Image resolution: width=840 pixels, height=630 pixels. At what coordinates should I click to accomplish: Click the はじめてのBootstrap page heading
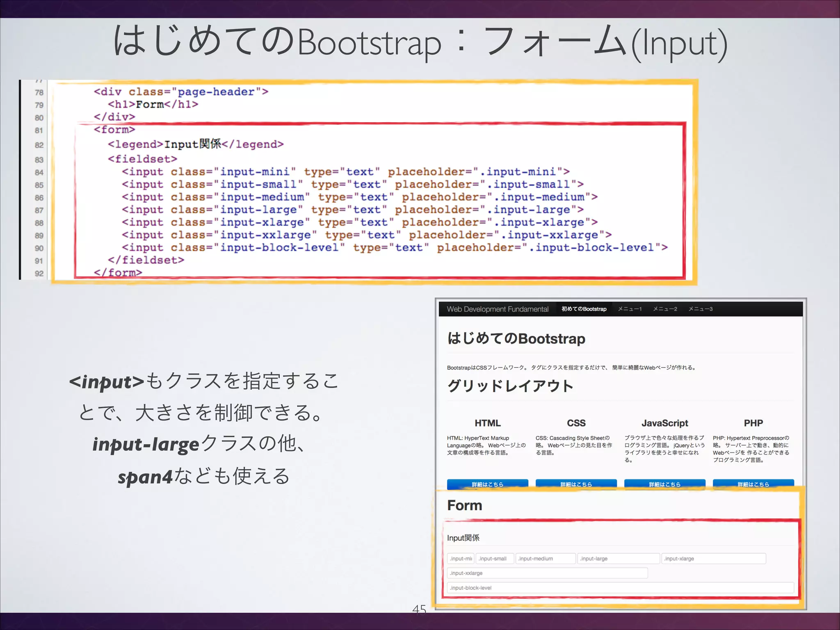[516, 338]
